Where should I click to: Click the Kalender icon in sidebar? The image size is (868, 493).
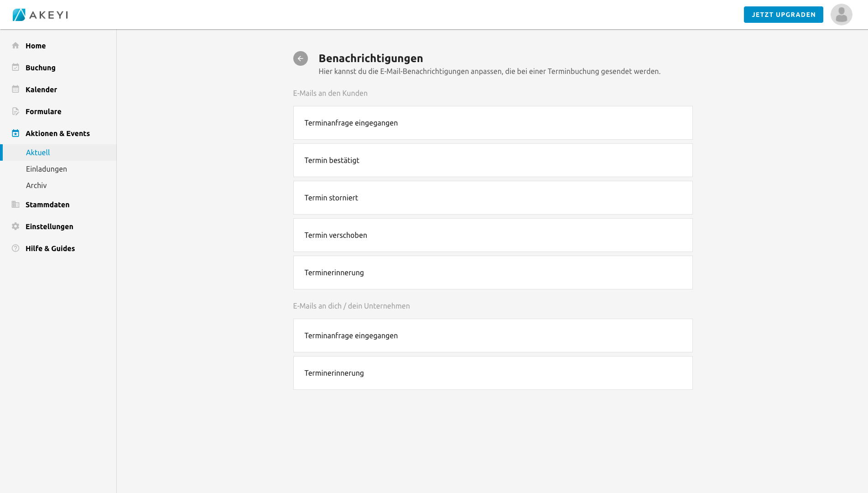[x=16, y=89]
